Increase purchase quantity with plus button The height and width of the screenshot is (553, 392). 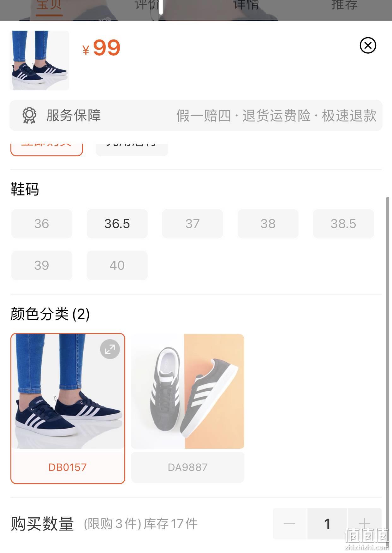click(x=365, y=524)
